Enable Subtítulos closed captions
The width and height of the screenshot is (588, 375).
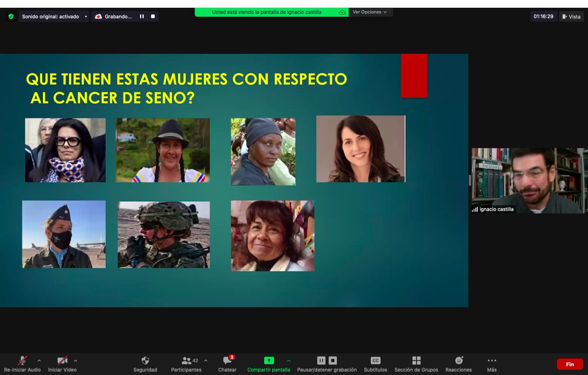pos(375,364)
